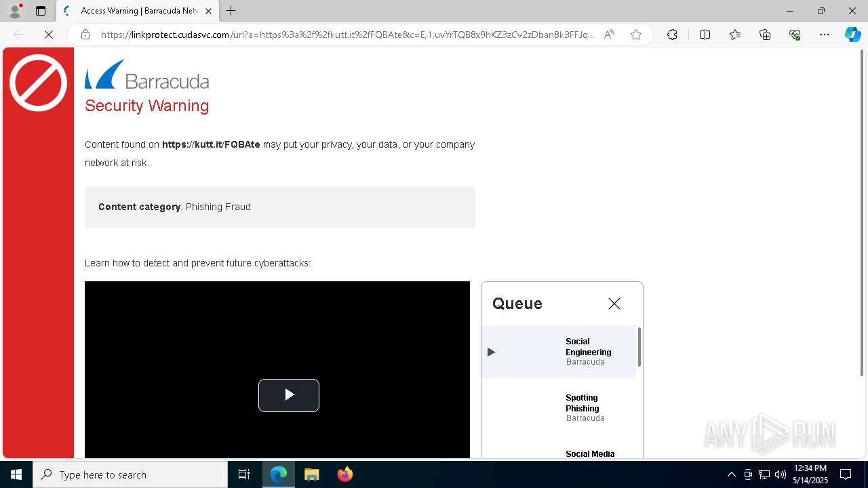The height and width of the screenshot is (488, 868).
Task: Add this page to favorites star
Action: [636, 35]
